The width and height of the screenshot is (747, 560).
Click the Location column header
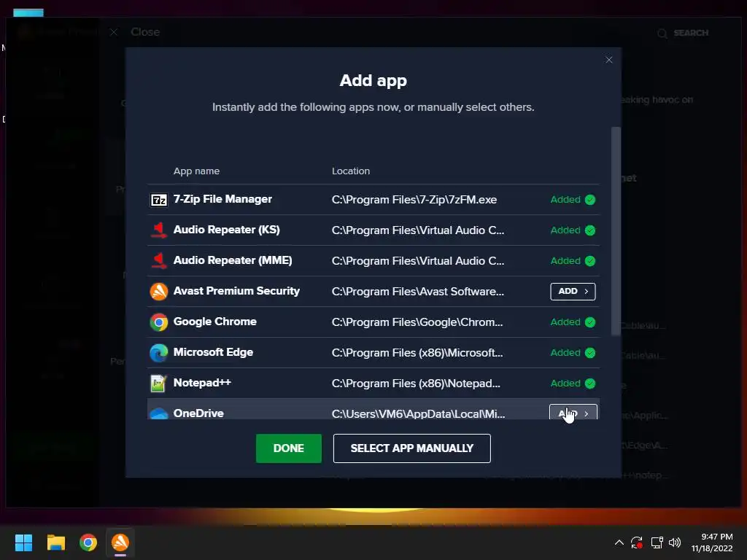pyautogui.click(x=351, y=171)
